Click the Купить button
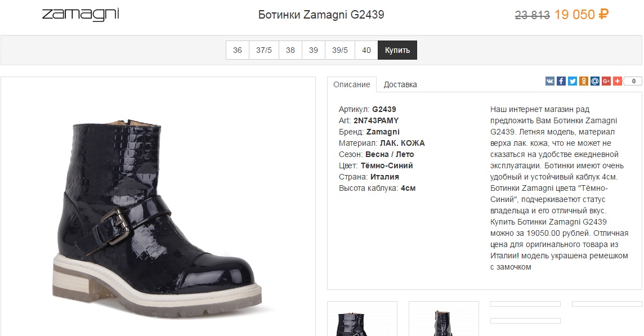This screenshot has width=644, height=336. [x=397, y=50]
